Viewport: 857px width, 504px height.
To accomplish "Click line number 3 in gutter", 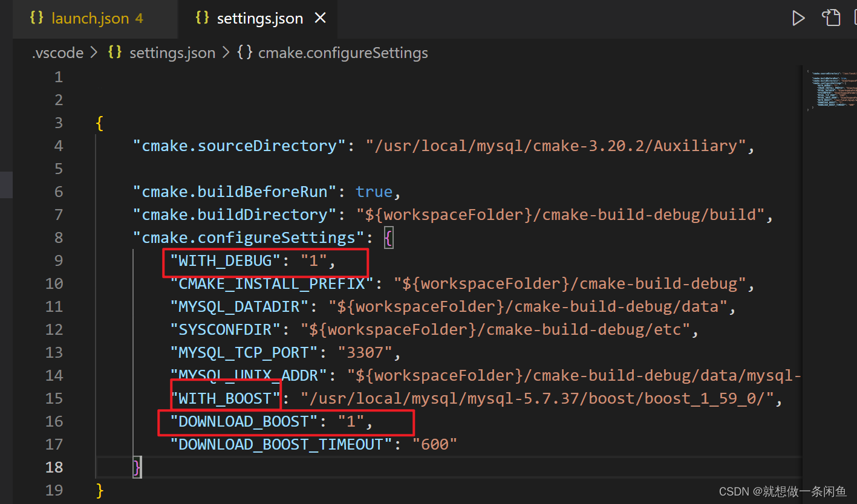I will [x=58, y=123].
